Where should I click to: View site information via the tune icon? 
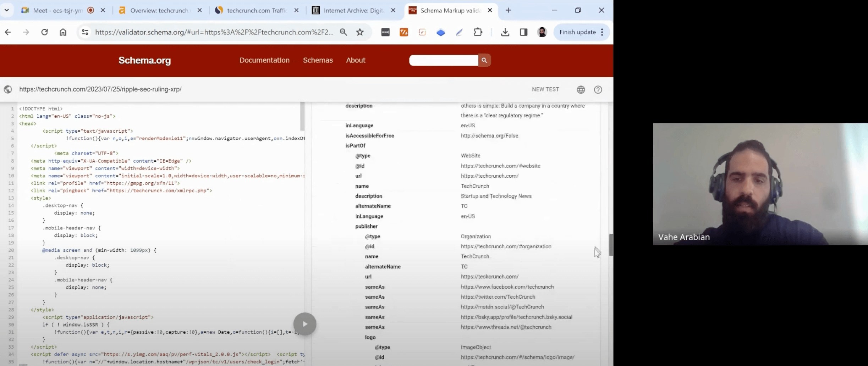coord(84,32)
